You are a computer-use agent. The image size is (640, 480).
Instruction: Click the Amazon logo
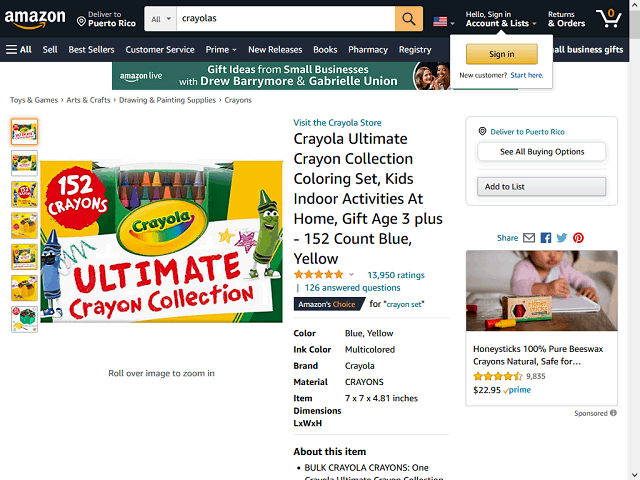tap(35, 19)
